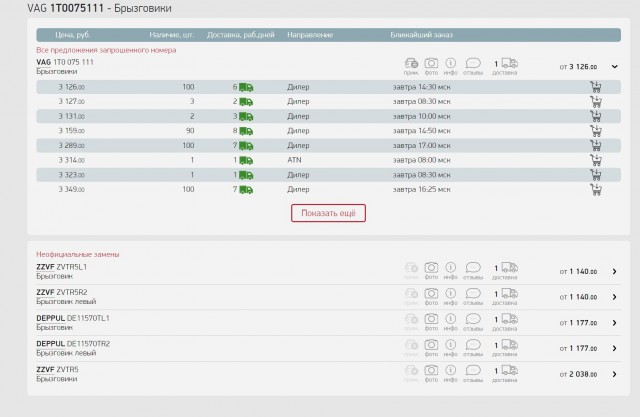Open reviews icon for VAG 1T0 075 111
640x417 pixels.
point(473,66)
